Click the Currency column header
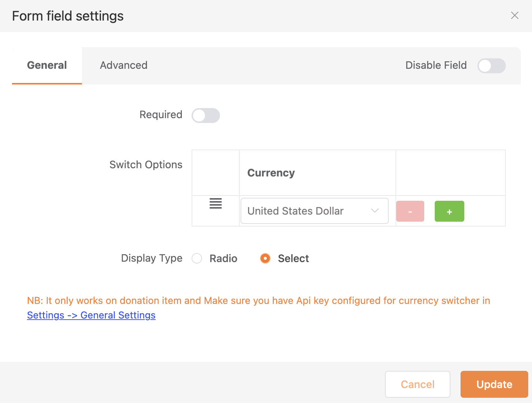The width and height of the screenshot is (532, 403). click(271, 173)
